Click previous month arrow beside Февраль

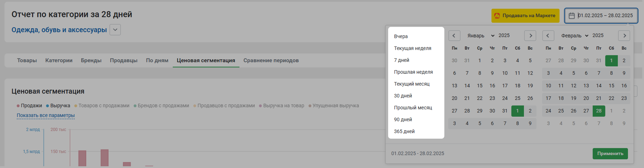pyautogui.click(x=548, y=36)
